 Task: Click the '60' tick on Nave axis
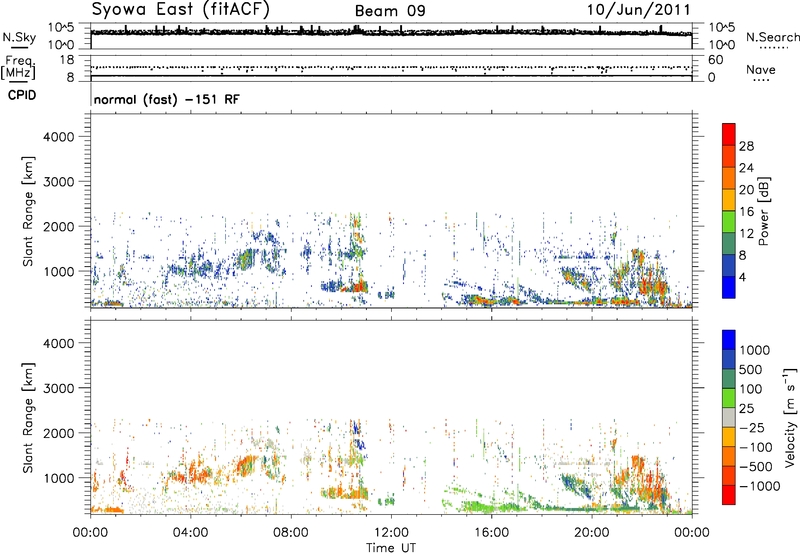pyautogui.click(x=716, y=60)
